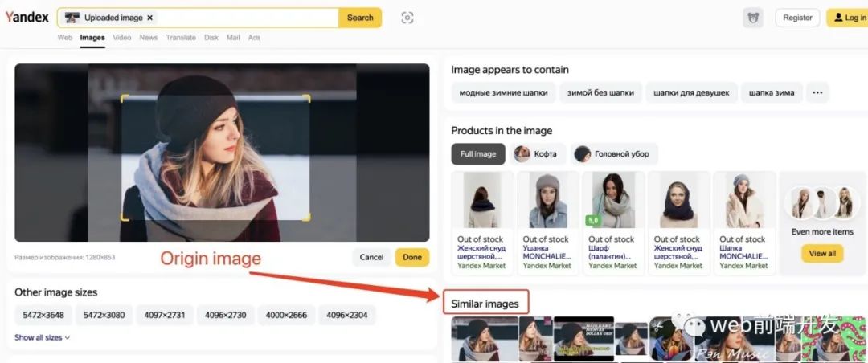The height and width of the screenshot is (363, 868).
Task: Click the bear avatar icon
Action: point(753,18)
